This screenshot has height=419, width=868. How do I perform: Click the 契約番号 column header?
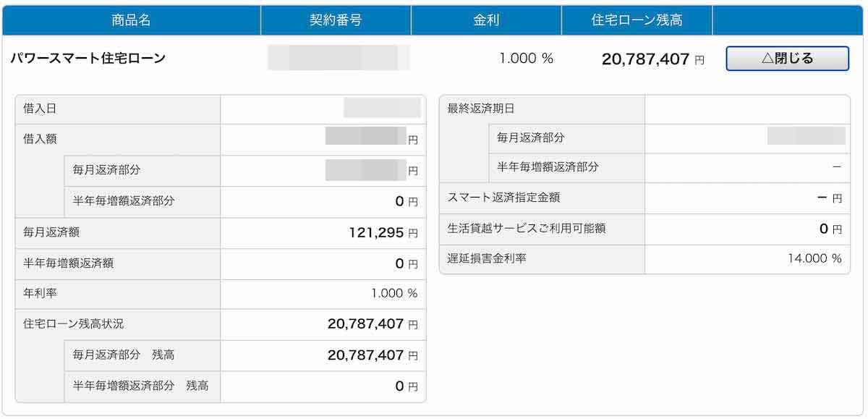point(336,20)
